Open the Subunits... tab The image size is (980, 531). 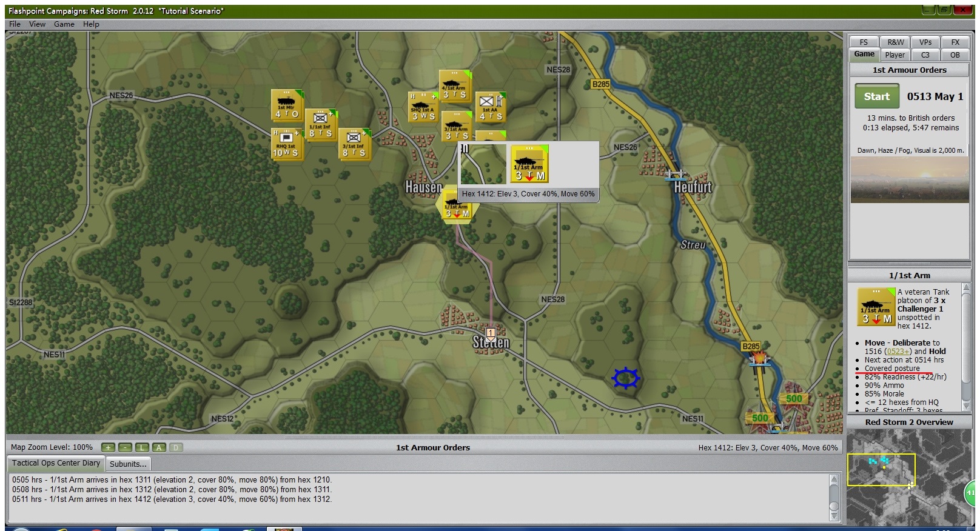[128, 464]
